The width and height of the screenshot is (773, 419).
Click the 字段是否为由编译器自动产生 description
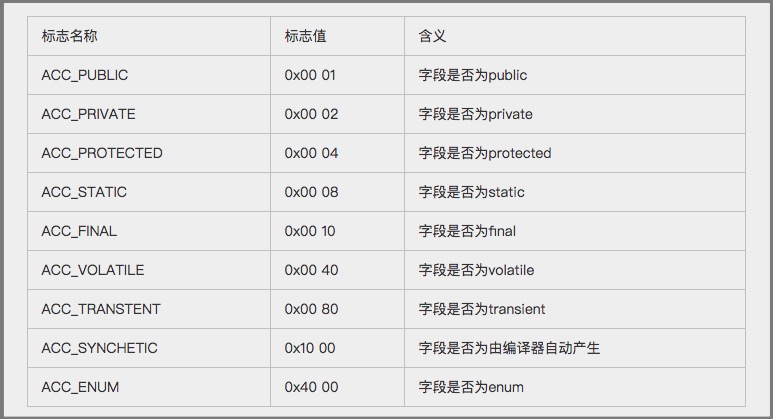tap(509, 348)
